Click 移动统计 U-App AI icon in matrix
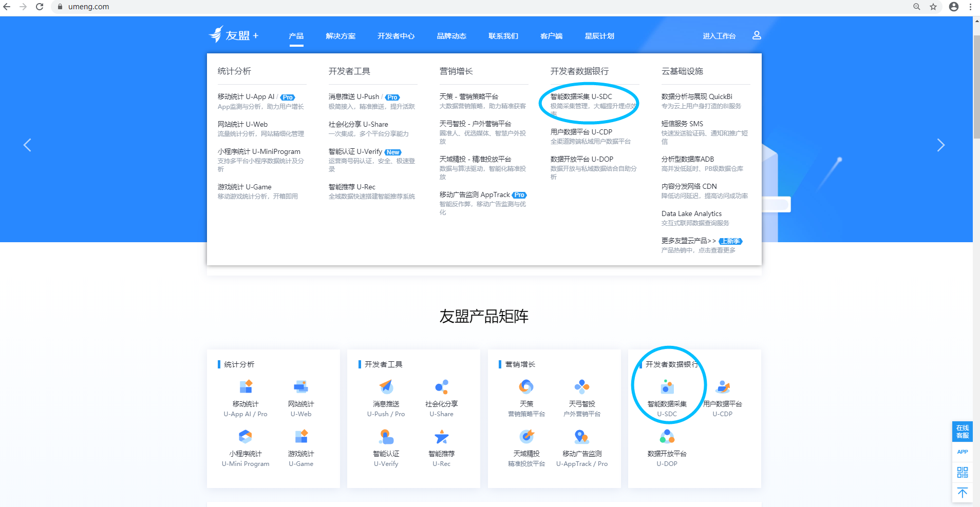This screenshot has height=507, width=980. 246,386
